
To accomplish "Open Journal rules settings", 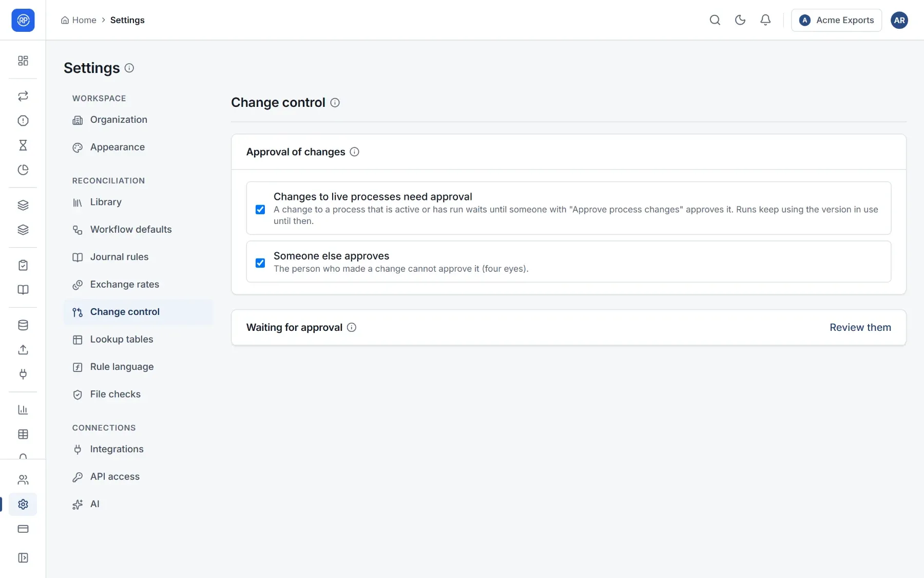I will 138,257.
